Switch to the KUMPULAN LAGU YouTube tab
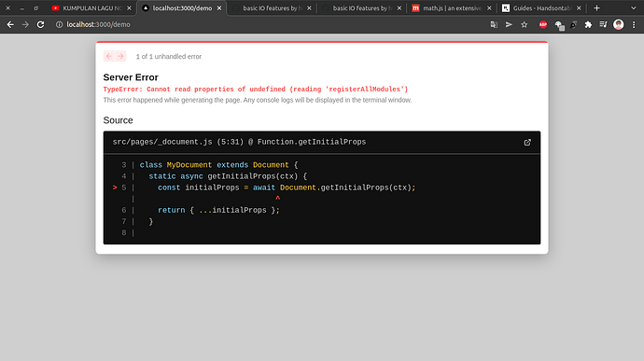This screenshot has width=644, height=361. point(92,8)
